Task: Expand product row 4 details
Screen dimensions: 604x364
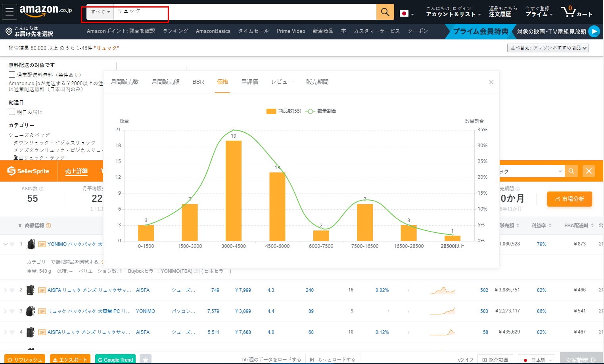Action: 6,332
